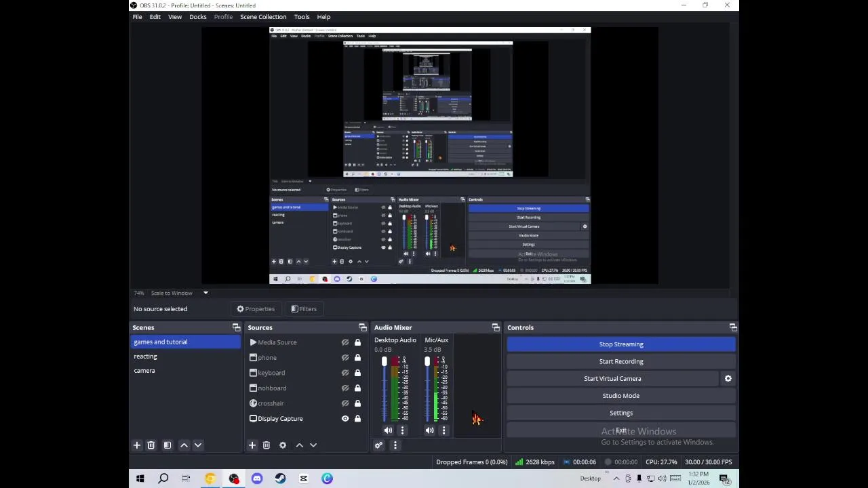
Task: Undock the Audio Mixer panel
Action: click(496, 327)
